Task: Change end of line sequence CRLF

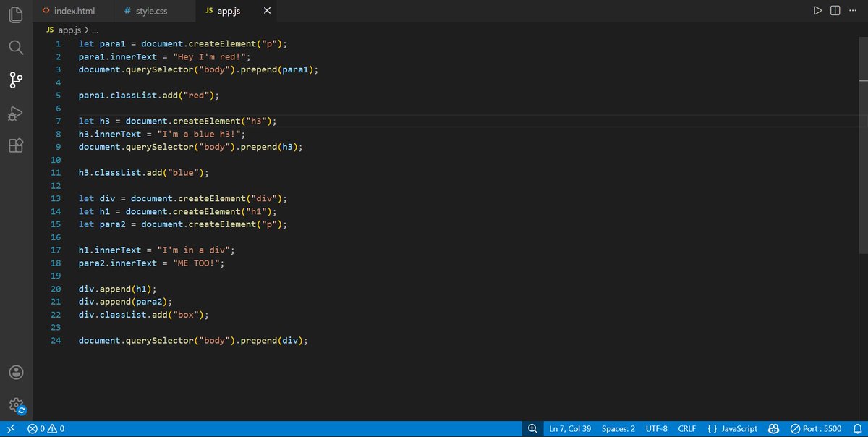Action: [x=687, y=429]
